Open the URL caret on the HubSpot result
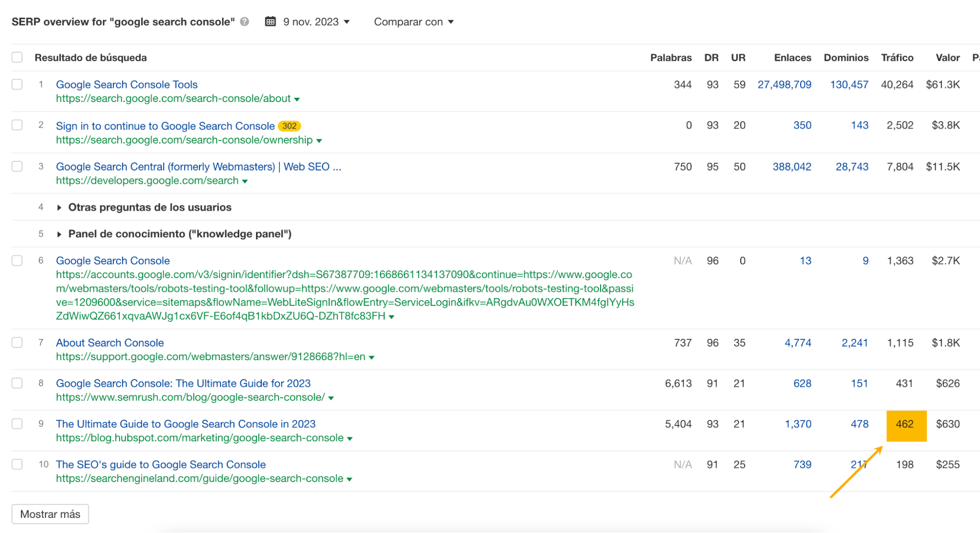The width and height of the screenshot is (980, 533). (350, 438)
